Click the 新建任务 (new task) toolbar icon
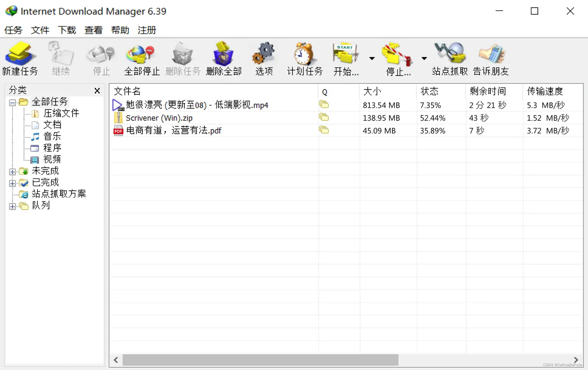Image resolution: width=588 pixels, height=370 pixels. click(20, 59)
